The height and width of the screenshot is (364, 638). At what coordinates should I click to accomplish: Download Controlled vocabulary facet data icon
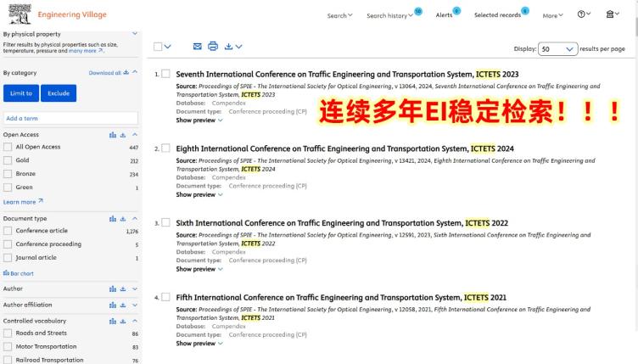[x=123, y=321]
